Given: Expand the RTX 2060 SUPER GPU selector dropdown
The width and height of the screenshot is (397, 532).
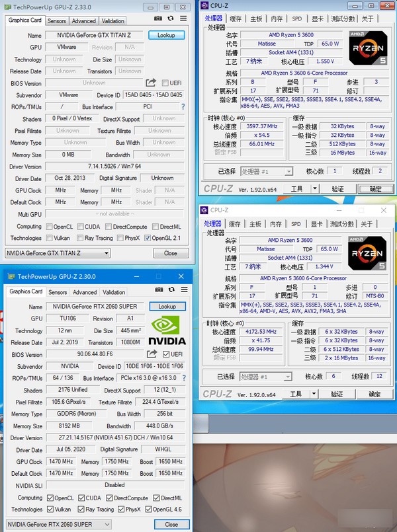Looking at the screenshot, I should (106, 525).
